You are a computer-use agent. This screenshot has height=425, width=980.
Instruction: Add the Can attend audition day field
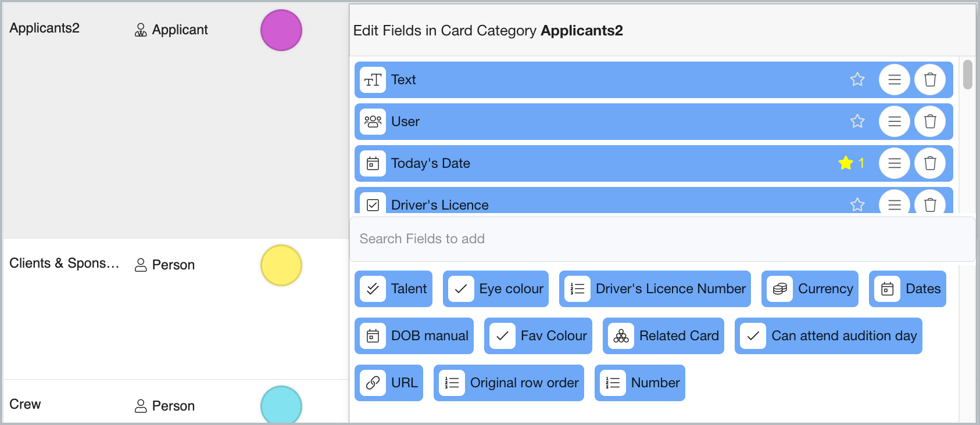tap(828, 336)
